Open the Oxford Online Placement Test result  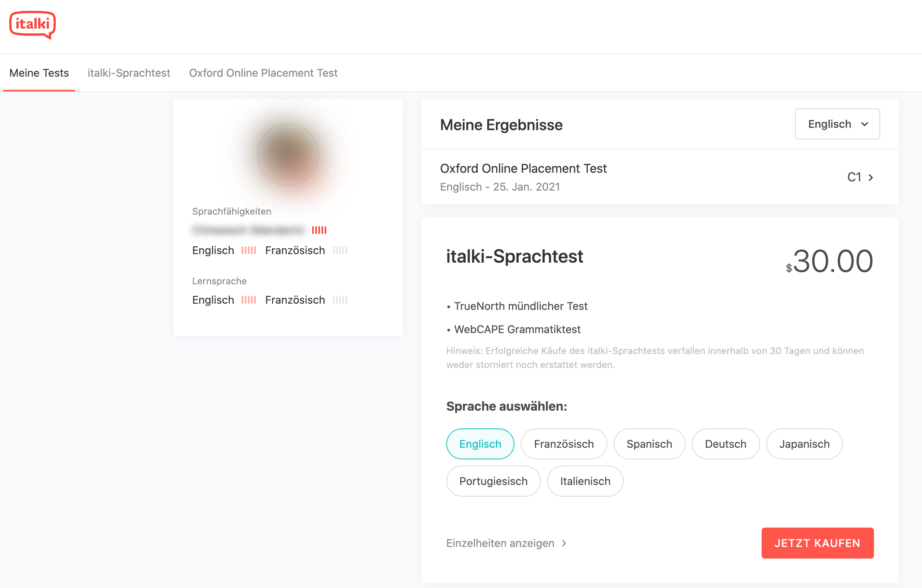[x=660, y=177]
